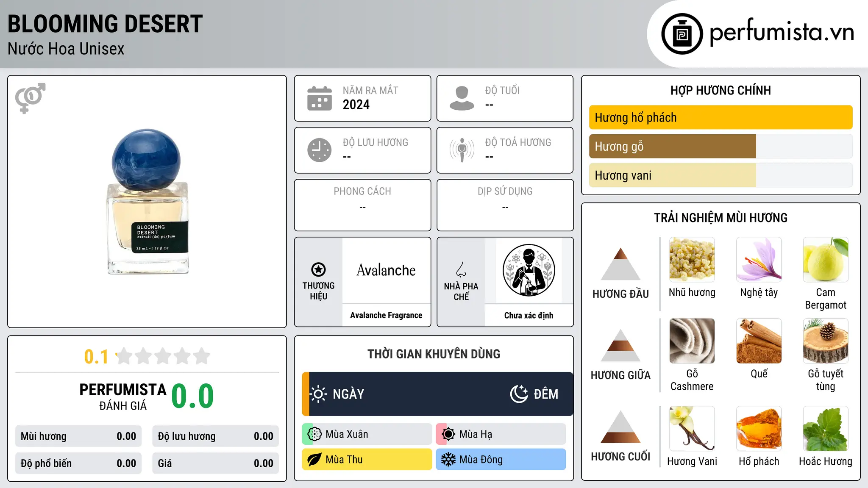The height and width of the screenshot is (488, 868).
Task: Click the sillage icon beside Độ toả hương
Action: point(462,150)
